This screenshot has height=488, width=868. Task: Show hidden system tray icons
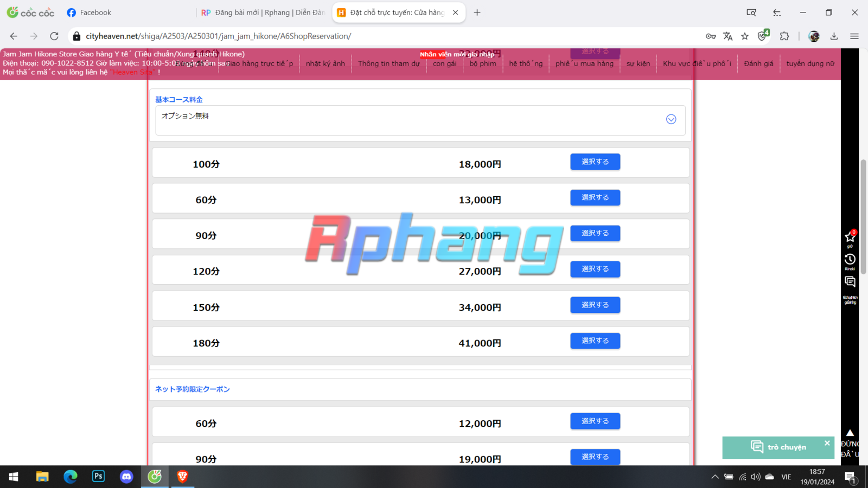pyautogui.click(x=715, y=477)
